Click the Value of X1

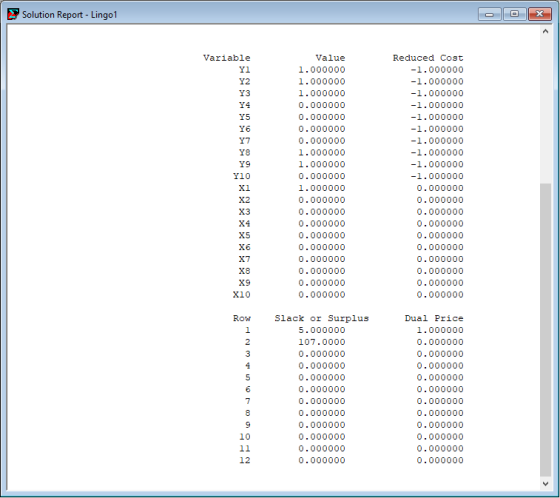(322, 188)
